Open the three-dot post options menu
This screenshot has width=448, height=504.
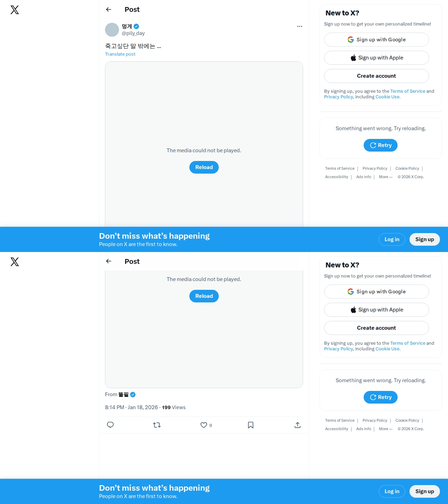point(300,26)
